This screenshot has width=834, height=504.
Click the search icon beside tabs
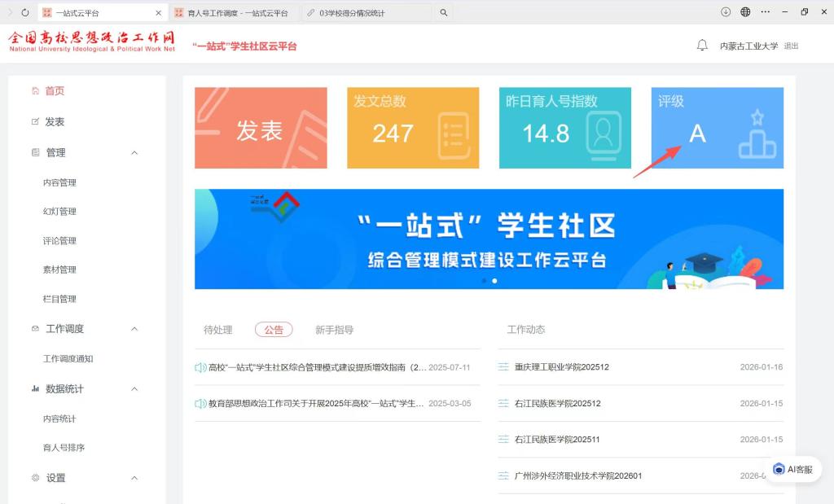point(443,13)
